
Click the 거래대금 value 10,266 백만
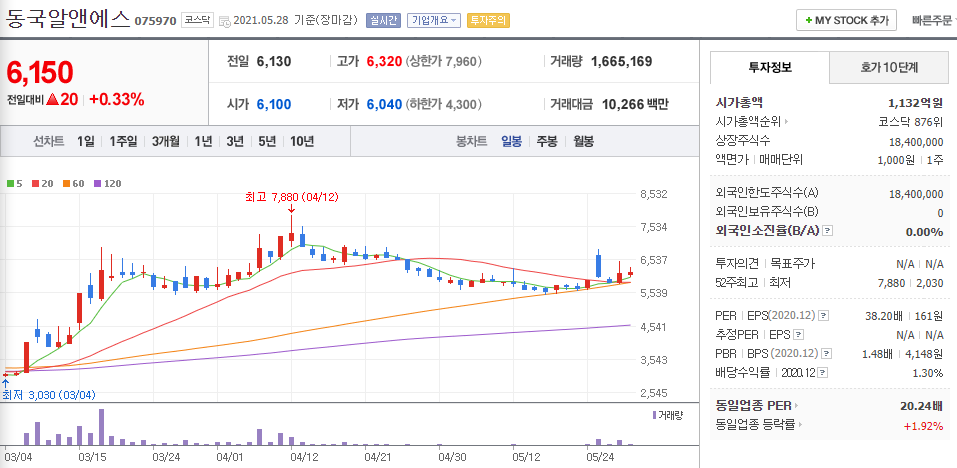pyautogui.click(x=635, y=104)
